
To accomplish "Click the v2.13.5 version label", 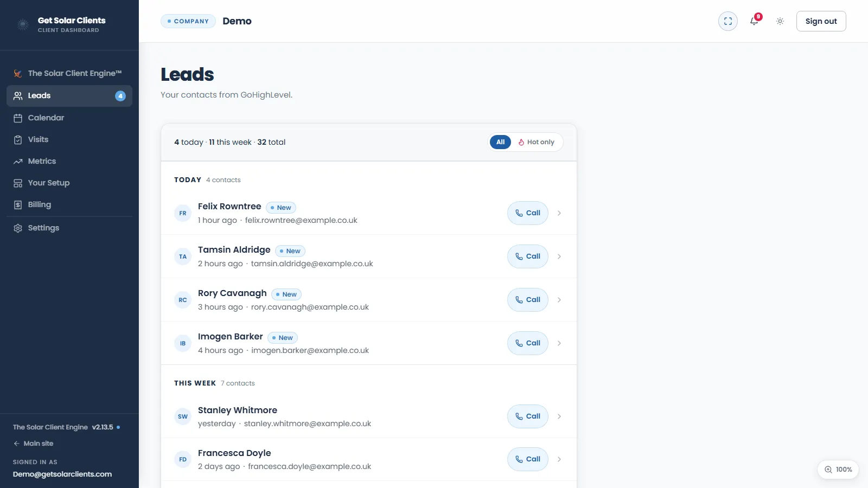I will (103, 427).
